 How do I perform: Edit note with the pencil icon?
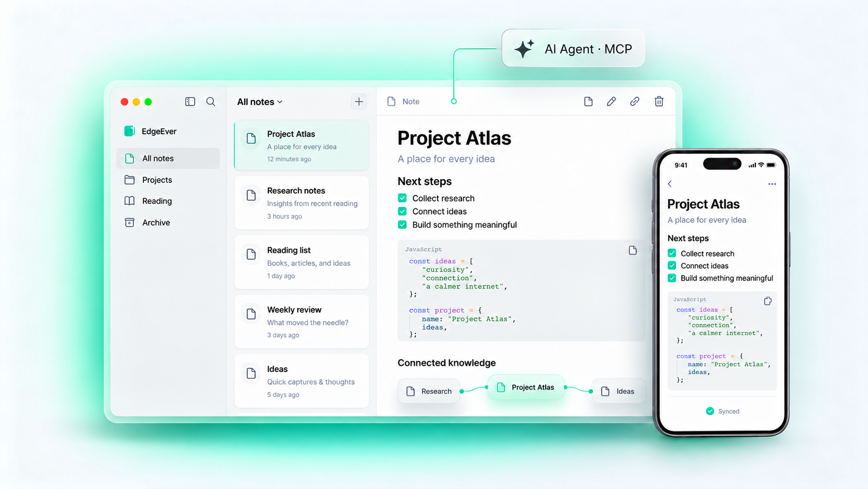tap(612, 101)
